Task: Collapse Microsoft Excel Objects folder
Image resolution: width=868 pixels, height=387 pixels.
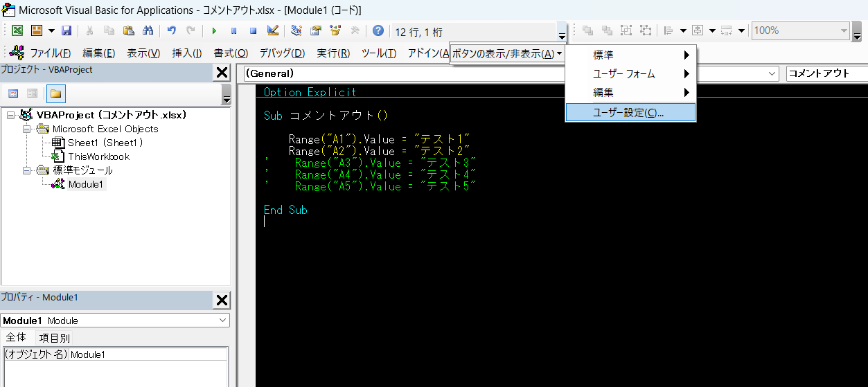Action: click(x=26, y=129)
